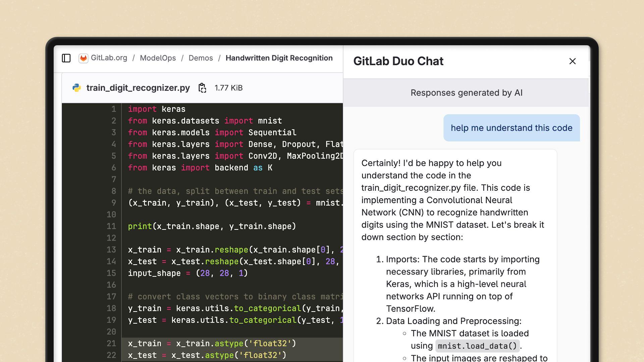The height and width of the screenshot is (362, 644).
Task: Click the comment about train and test sets
Action: [x=235, y=191]
